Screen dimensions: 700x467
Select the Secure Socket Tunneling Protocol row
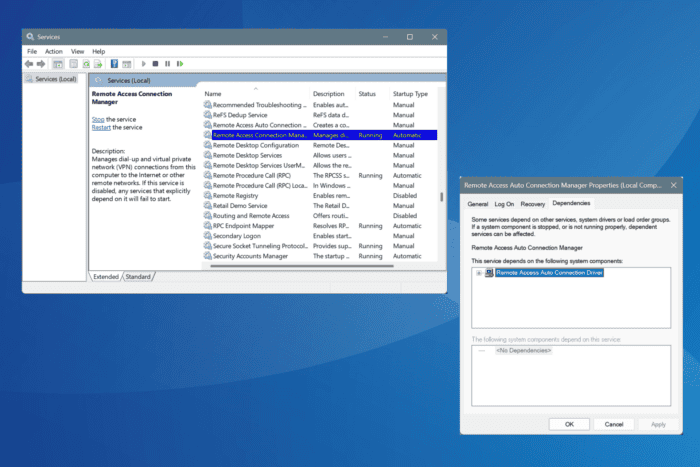[x=320, y=246]
